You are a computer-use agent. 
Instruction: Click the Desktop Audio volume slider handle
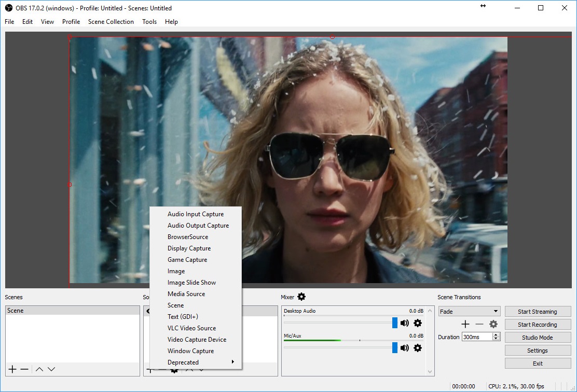tap(395, 323)
